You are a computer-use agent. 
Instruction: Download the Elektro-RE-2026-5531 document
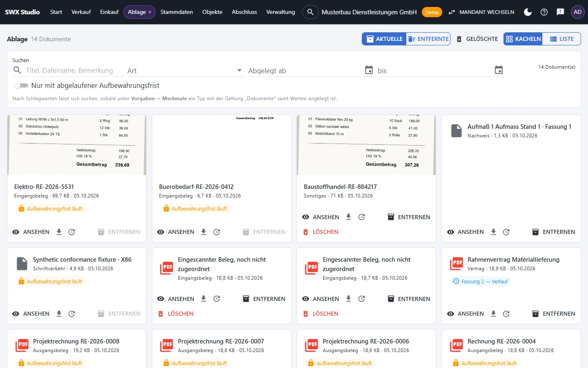click(x=59, y=232)
